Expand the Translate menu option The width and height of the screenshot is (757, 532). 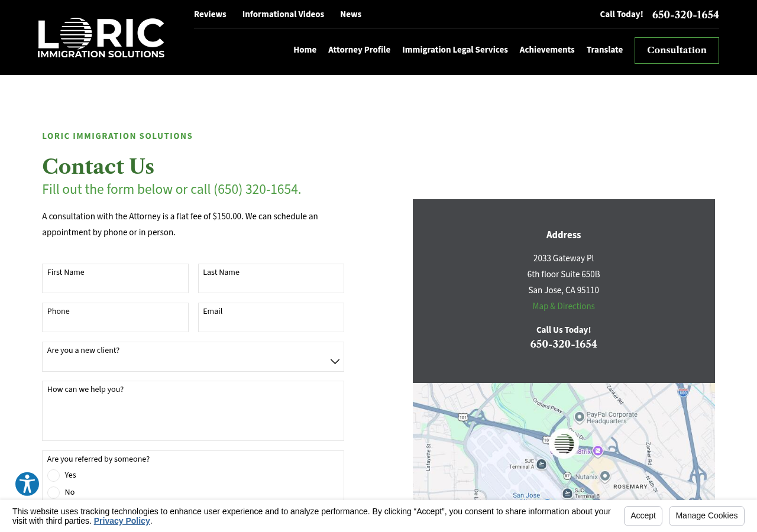point(604,50)
